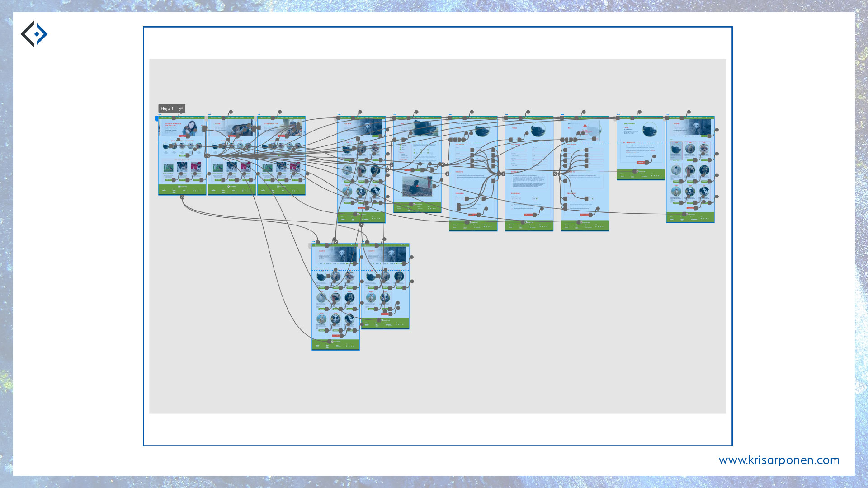The width and height of the screenshot is (868, 488).
Task: Click the left chevron between first and second home frames
Action: [208, 155]
